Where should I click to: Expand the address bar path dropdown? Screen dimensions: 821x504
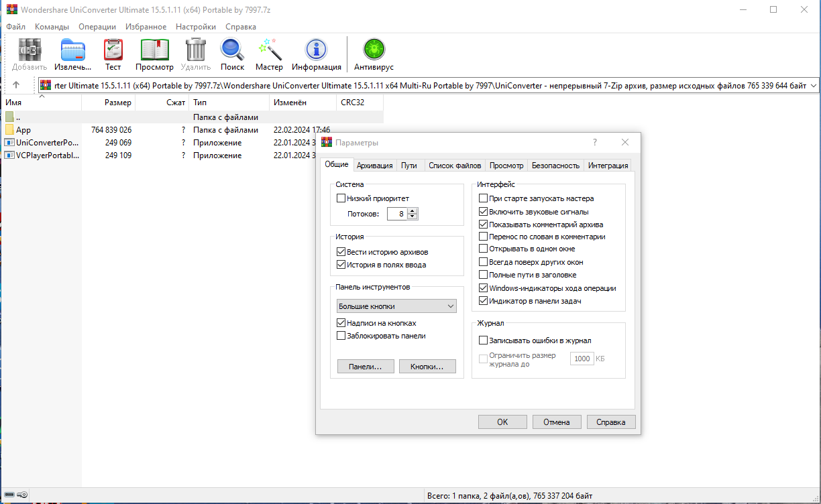(x=814, y=86)
